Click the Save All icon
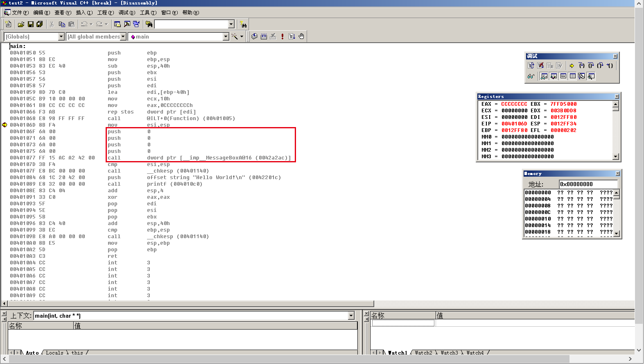The image size is (644, 364). tap(40, 24)
